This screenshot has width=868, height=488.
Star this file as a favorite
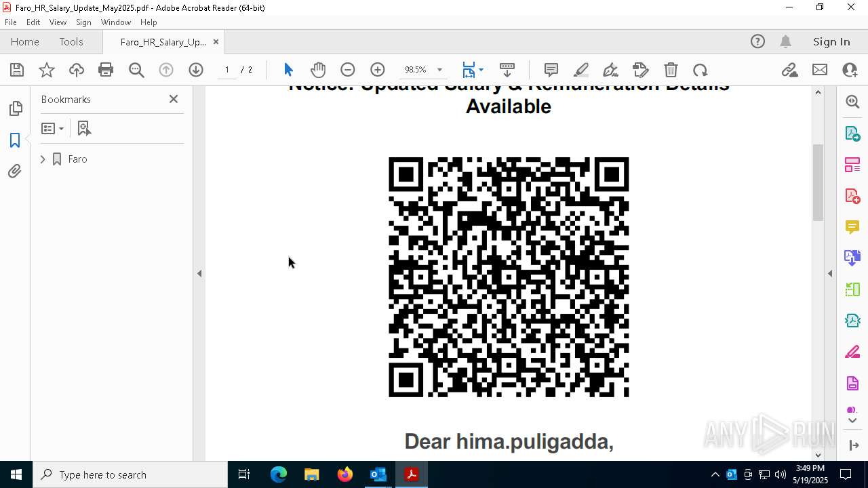point(47,70)
